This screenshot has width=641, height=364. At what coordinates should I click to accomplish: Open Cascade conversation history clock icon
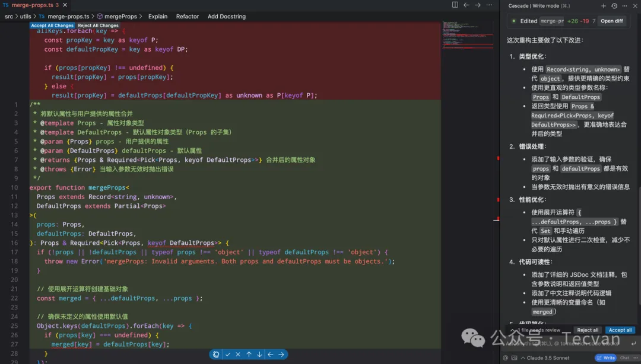pyautogui.click(x=614, y=5)
